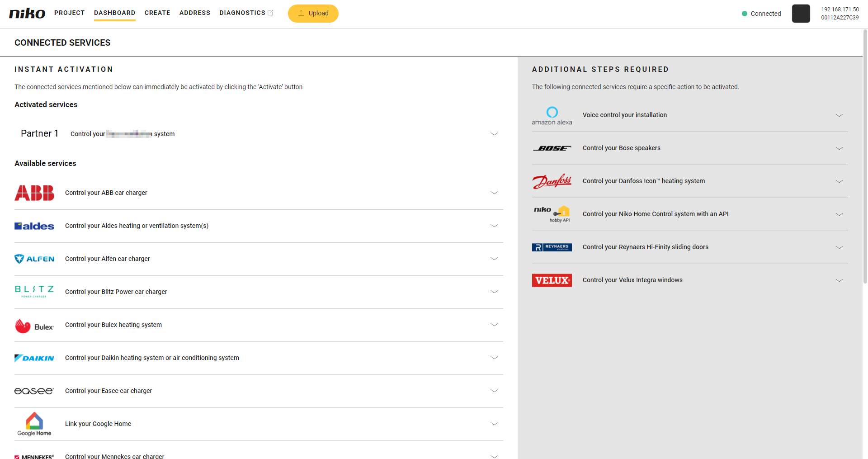Click the Partner 1 label
The height and width of the screenshot is (459, 868).
(x=40, y=133)
